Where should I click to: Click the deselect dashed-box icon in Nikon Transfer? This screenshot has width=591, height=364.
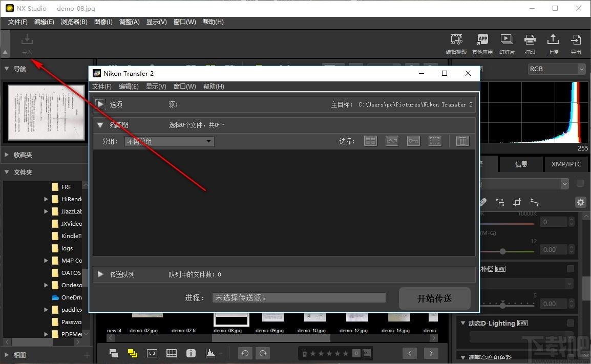click(x=435, y=141)
